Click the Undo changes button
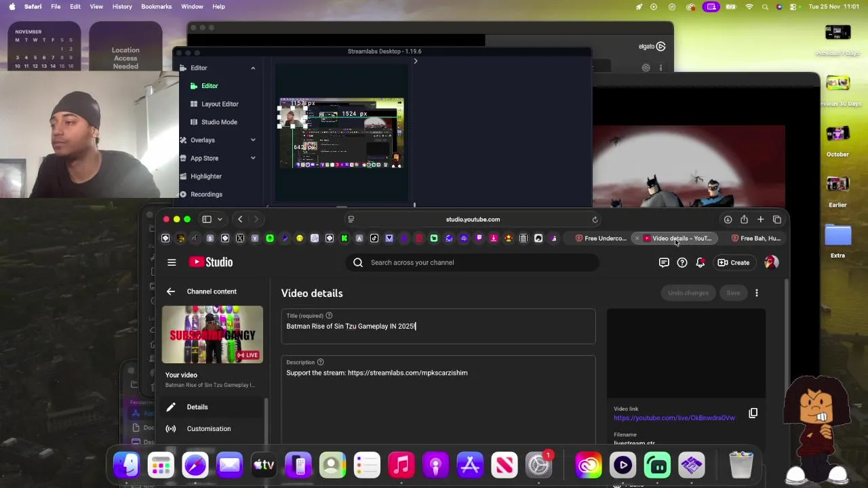Screen dimensions: 868x488 point(688,293)
